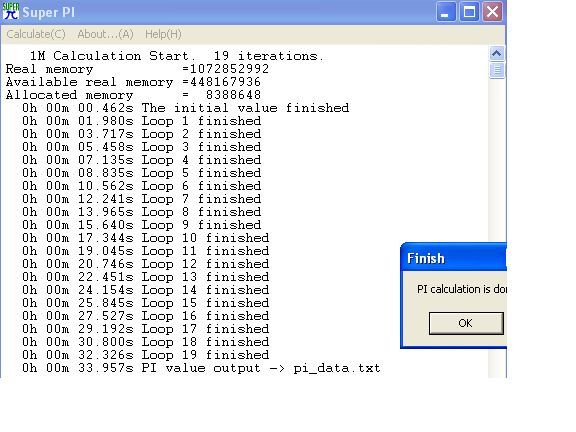Click the 'Super PI' window title text
Viewport: 576px width, 432px height.
point(48,12)
